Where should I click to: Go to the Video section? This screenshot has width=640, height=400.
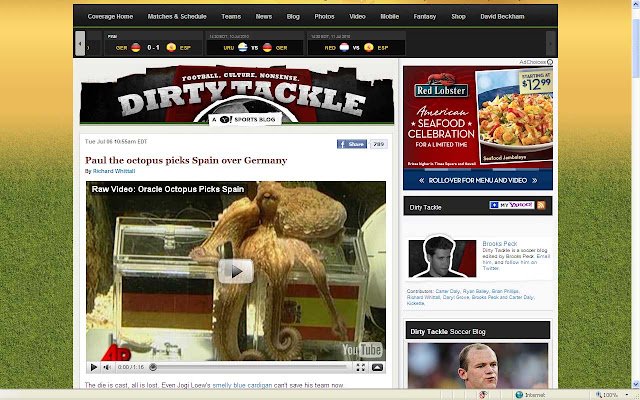[357, 16]
